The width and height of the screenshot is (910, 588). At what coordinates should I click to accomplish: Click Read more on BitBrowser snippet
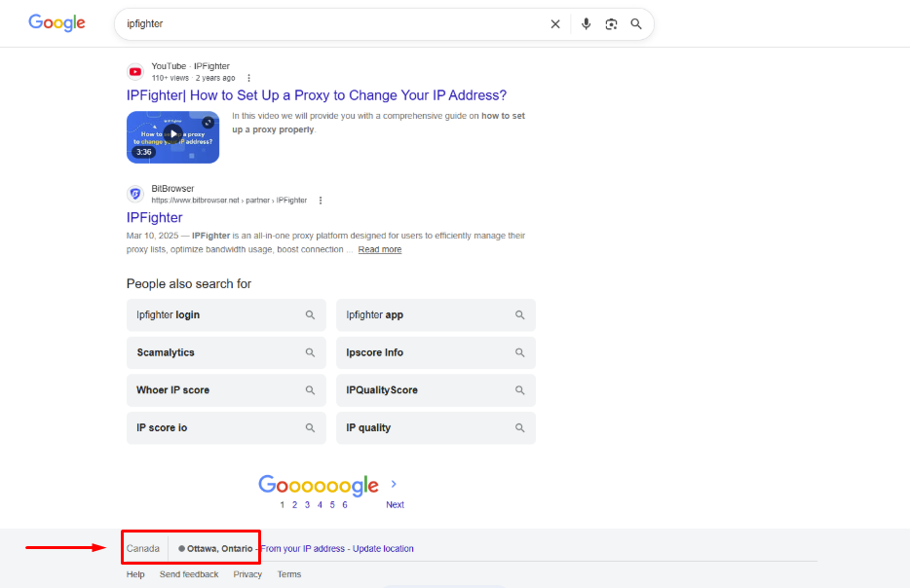(380, 249)
